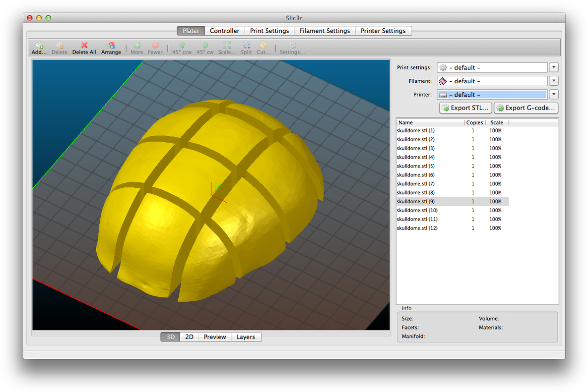
Task: Click the Fewer copies icon
Action: 155,46
